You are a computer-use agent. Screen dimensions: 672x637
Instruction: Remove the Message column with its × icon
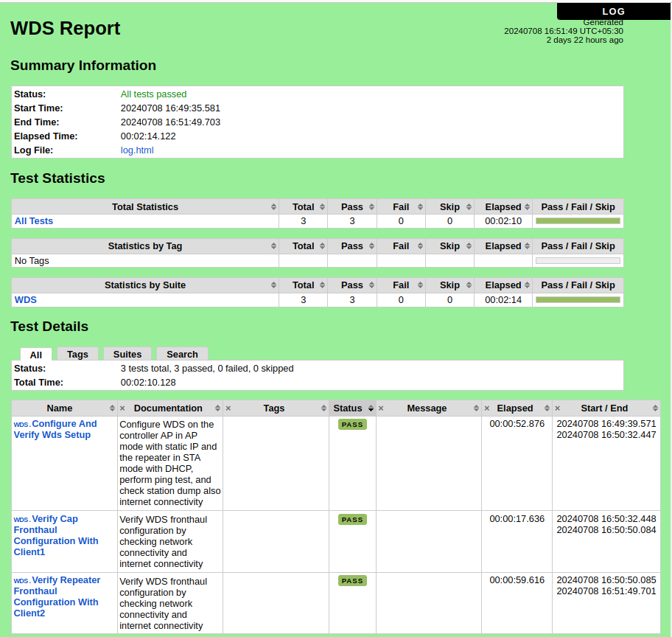[381, 408]
